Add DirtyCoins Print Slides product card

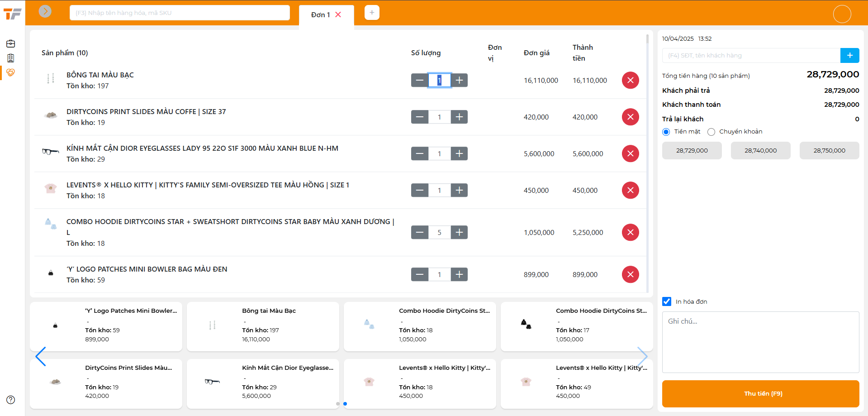coord(106,383)
